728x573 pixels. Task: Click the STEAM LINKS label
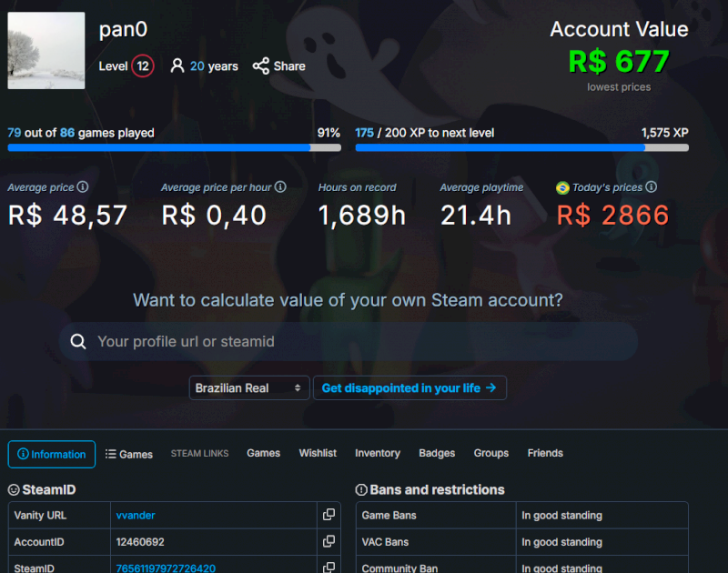[199, 453]
